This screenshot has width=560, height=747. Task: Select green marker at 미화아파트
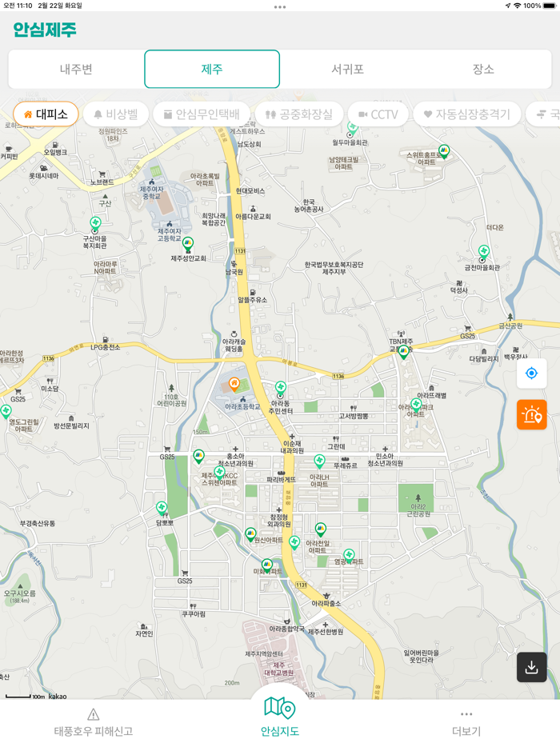tap(267, 565)
